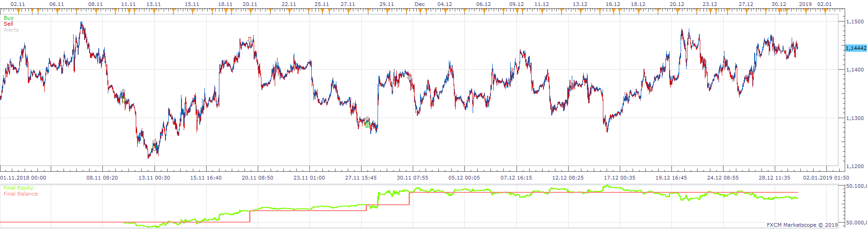Click the orange marker beneath the 06.12 date
Screen dimensions: 868x229
tap(483, 11)
